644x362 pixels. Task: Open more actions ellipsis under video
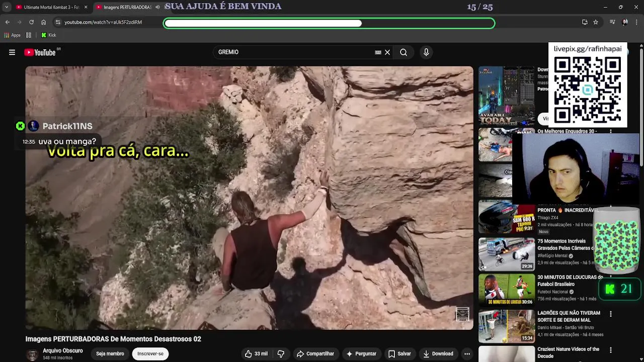point(467,354)
